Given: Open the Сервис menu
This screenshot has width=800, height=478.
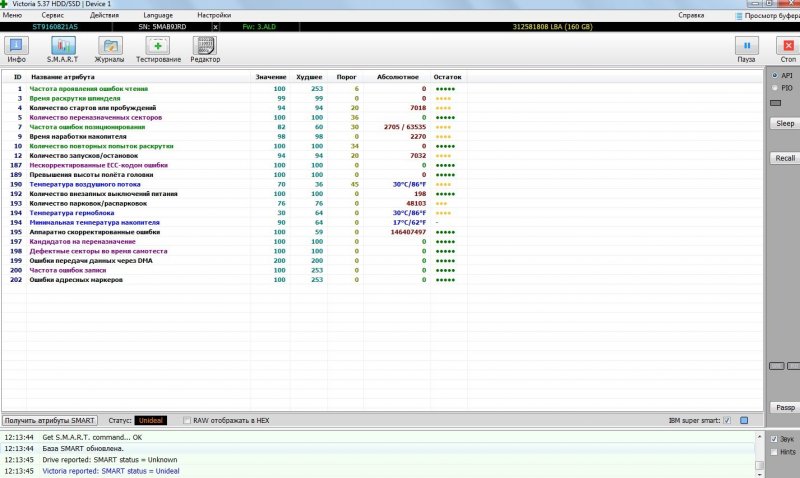Looking at the screenshot, I should click(54, 16).
